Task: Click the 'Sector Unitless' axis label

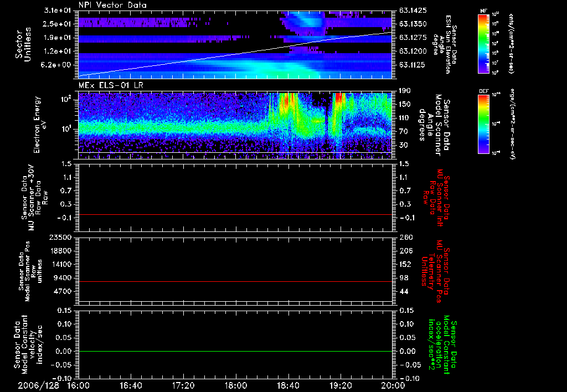Action: tap(23, 44)
